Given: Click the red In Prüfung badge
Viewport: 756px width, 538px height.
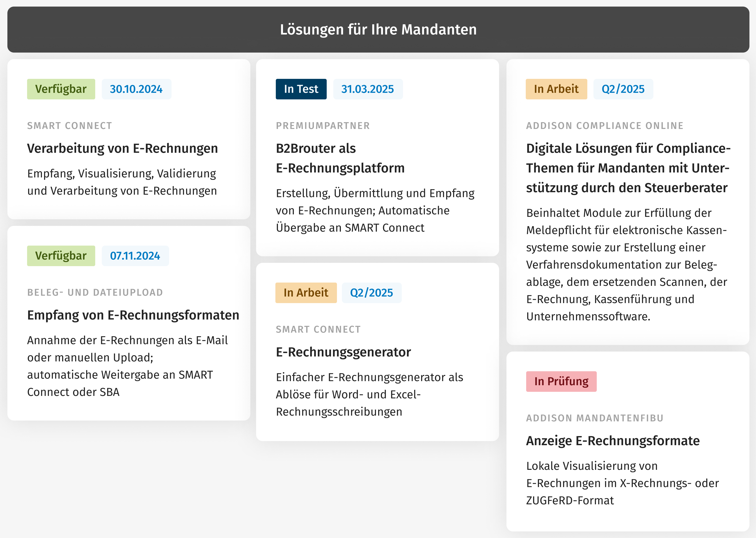Looking at the screenshot, I should 561,382.
